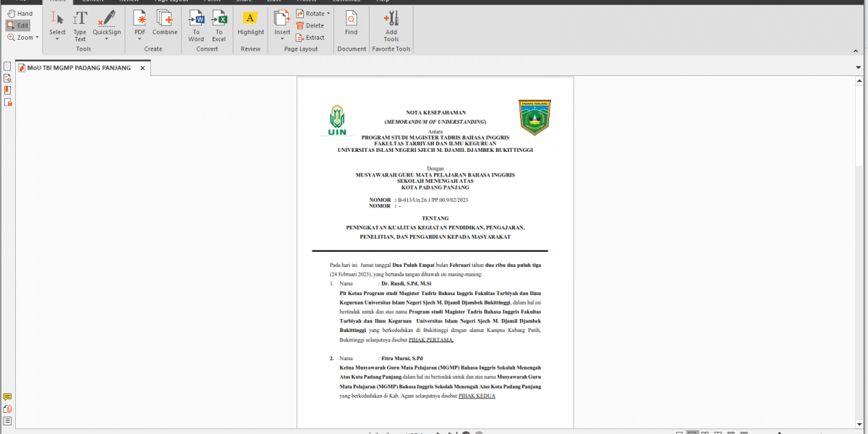Screen dimensions: 868x434
Task: Click the underlined PIHAK KEDUA text
Action: (x=477, y=396)
